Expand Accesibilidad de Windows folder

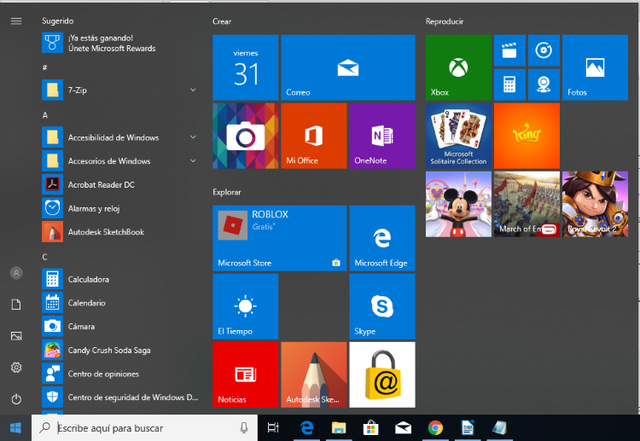120,137
